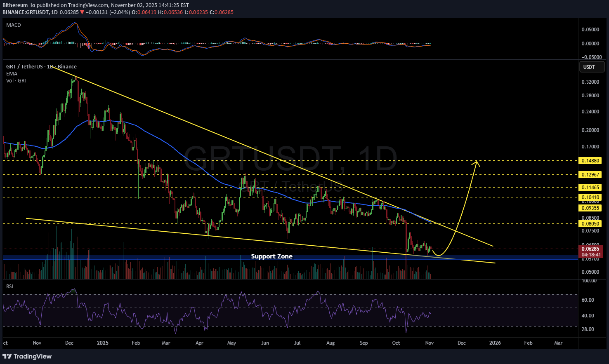The height and width of the screenshot is (364, 609).
Task: Click the 2025 label on time axis
Action: click(102, 343)
